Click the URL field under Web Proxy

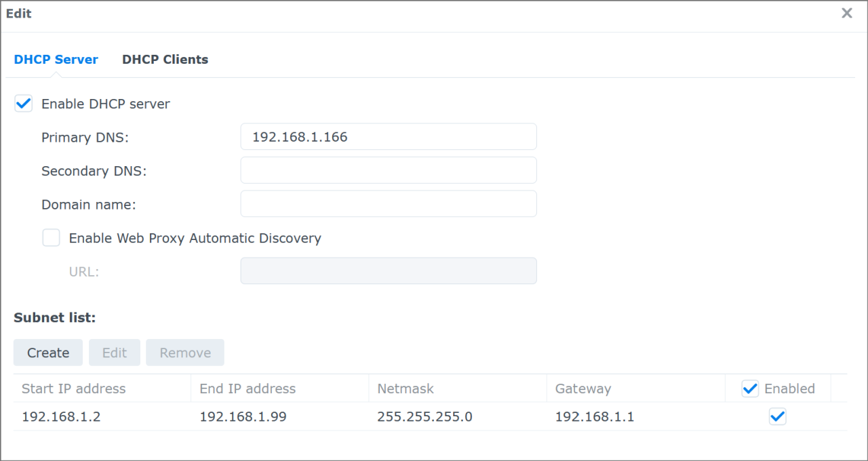coord(388,270)
